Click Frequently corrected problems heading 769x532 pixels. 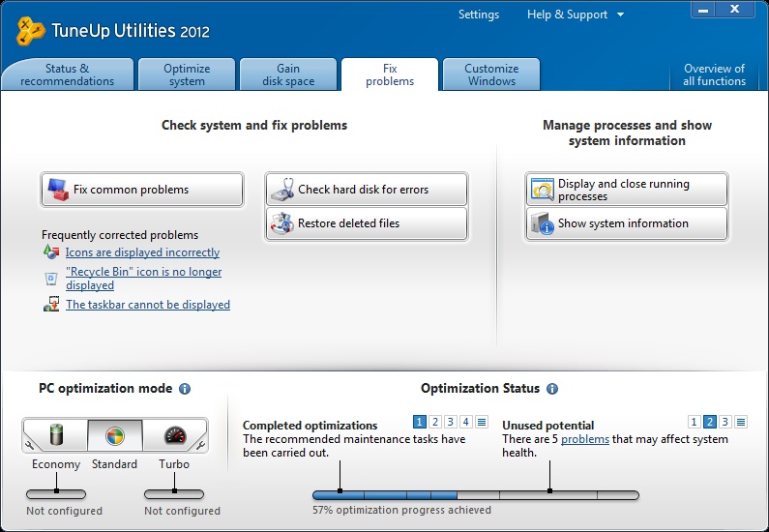(120, 235)
